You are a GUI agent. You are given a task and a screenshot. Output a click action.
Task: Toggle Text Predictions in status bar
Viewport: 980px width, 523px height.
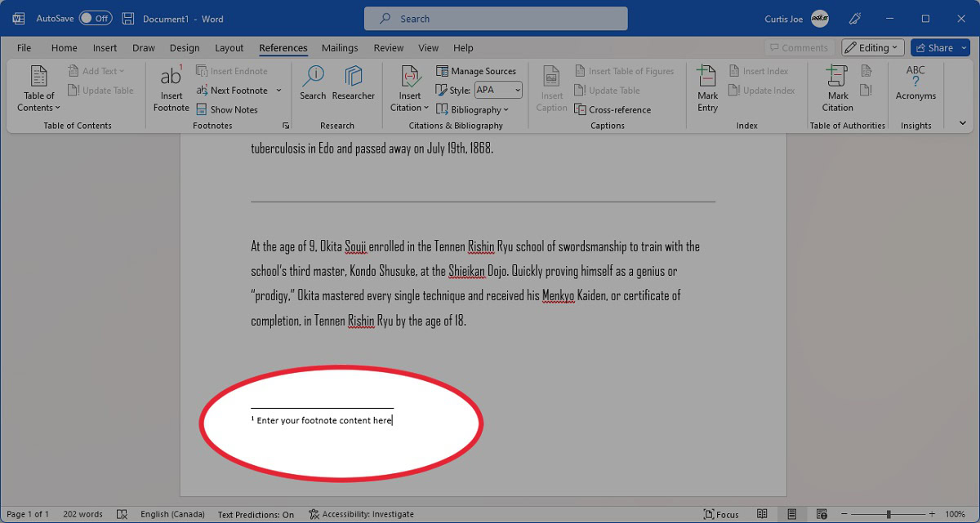point(256,514)
